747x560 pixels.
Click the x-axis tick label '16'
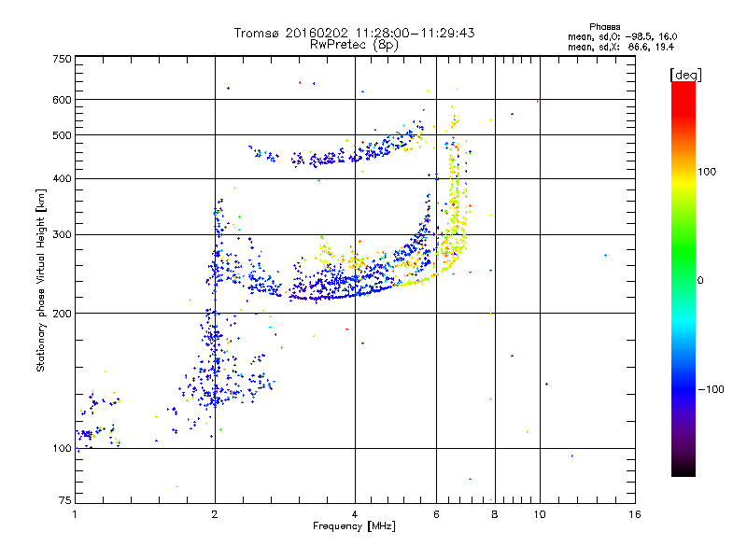635,514
